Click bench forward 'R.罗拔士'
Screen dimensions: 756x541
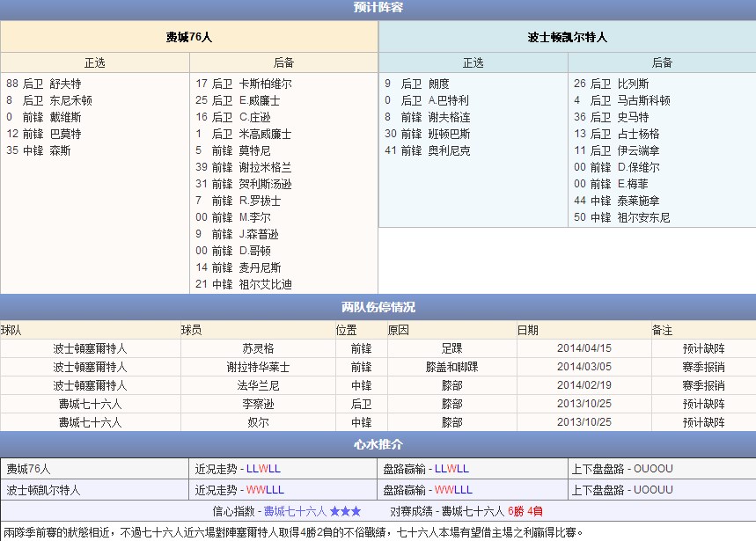[x=260, y=201]
